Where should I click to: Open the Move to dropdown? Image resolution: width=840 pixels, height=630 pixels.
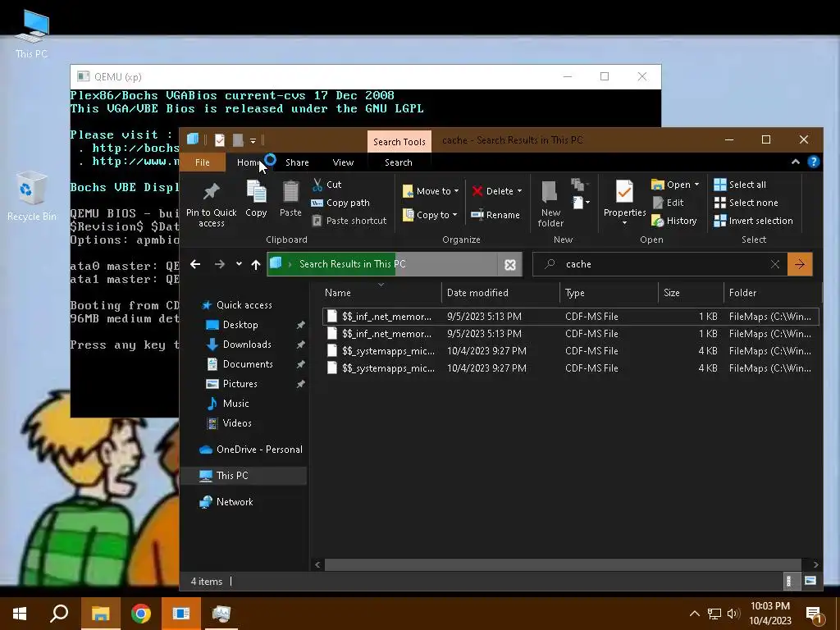tap(431, 191)
